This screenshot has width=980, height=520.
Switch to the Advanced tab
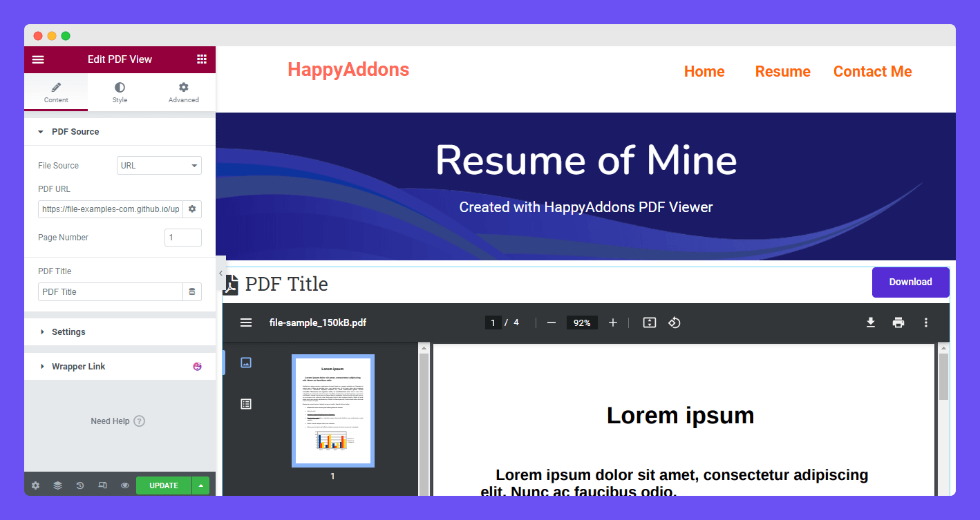click(183, 92)
